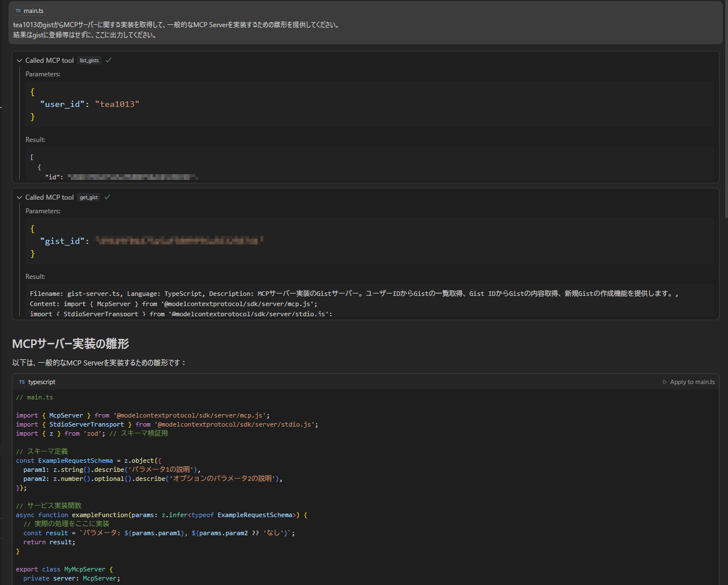Click the Parameters: label under list_gists

(43, 74)
